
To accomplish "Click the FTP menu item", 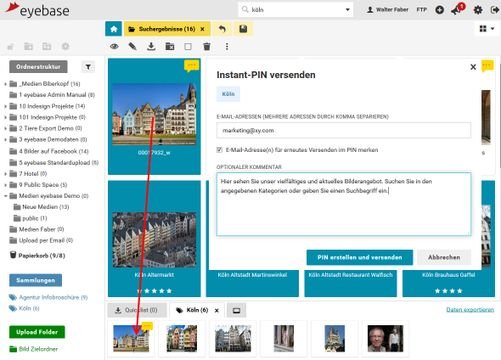I will [422, 10].
